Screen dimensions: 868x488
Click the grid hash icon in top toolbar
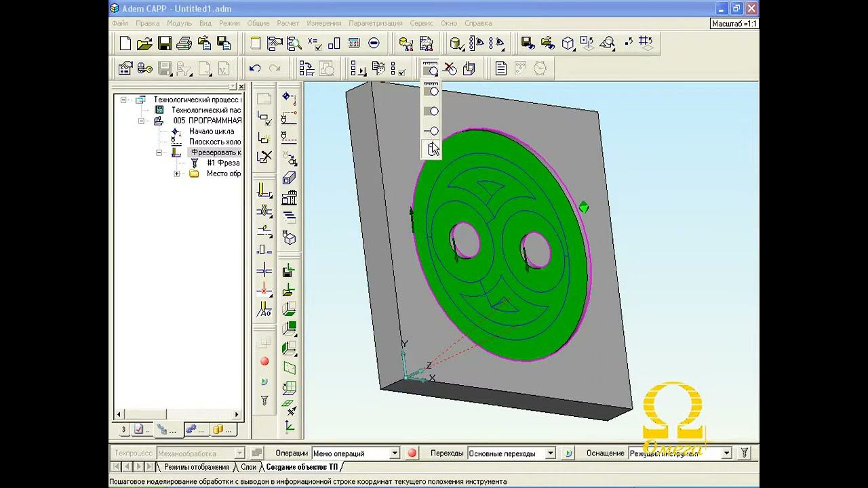(646, 42)
